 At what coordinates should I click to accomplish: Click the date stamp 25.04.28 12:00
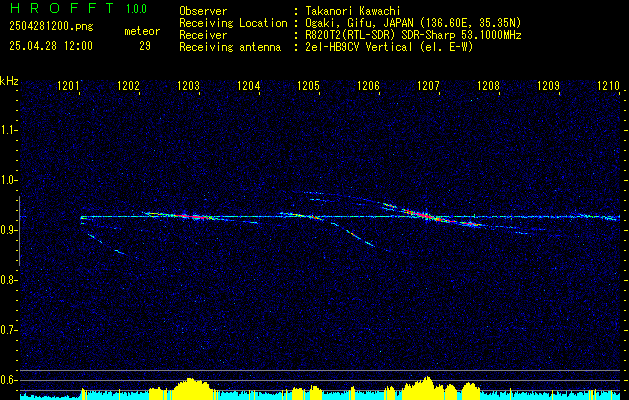(51, 46)
